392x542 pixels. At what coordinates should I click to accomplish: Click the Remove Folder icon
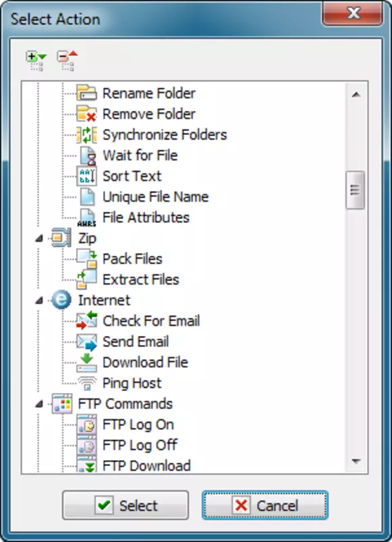tap(87, 114)
